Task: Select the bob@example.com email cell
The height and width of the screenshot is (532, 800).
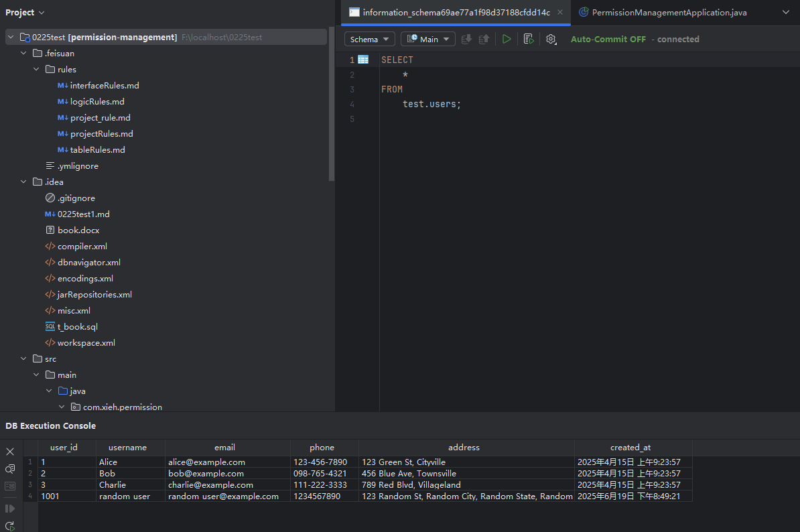Action: point(206,474)
